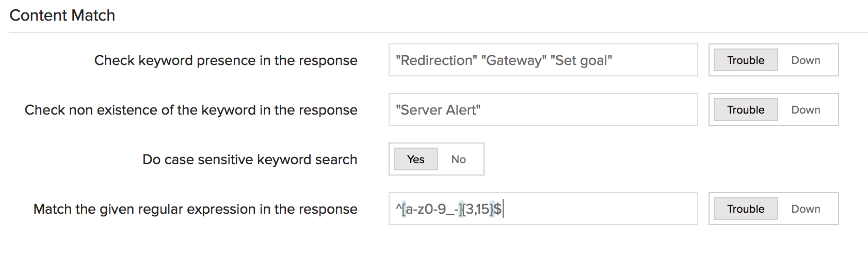
Task: Click the "Check non existence of the keyword" label
Action: pos(191,110)
